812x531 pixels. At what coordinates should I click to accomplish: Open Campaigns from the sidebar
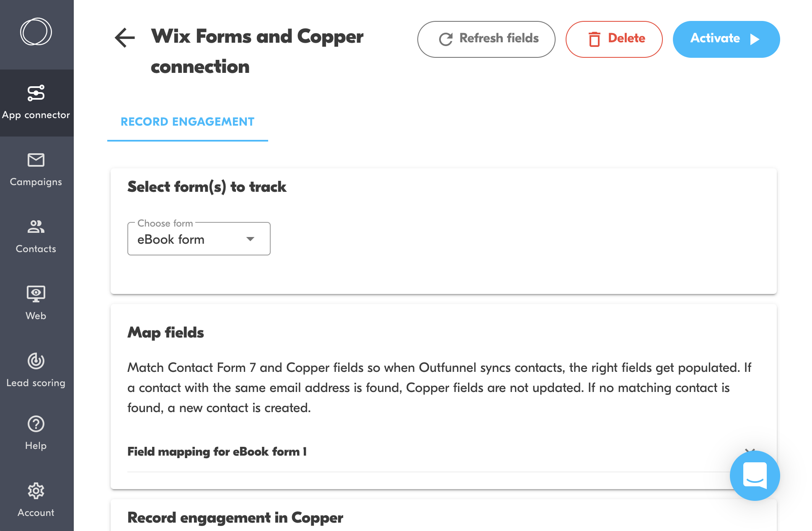tap(36, 170)
